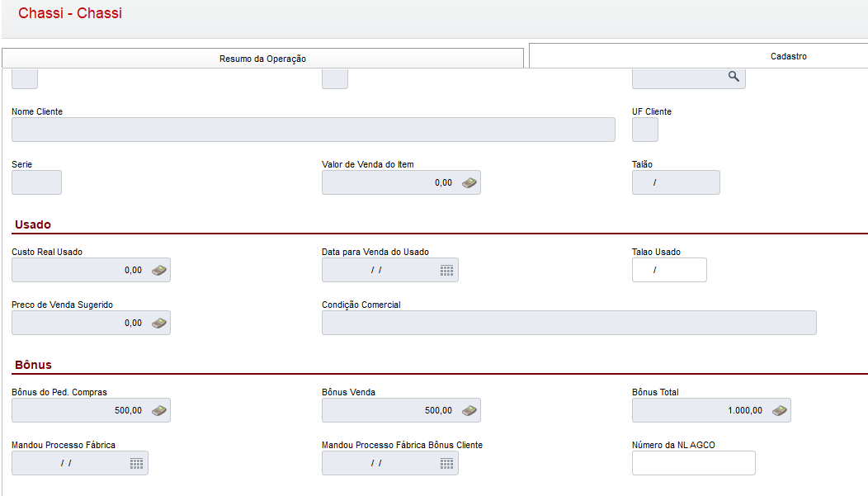This screenshot has width=868, height=496.
Task: Click the Usado section heading
Action: pos(33,224)
